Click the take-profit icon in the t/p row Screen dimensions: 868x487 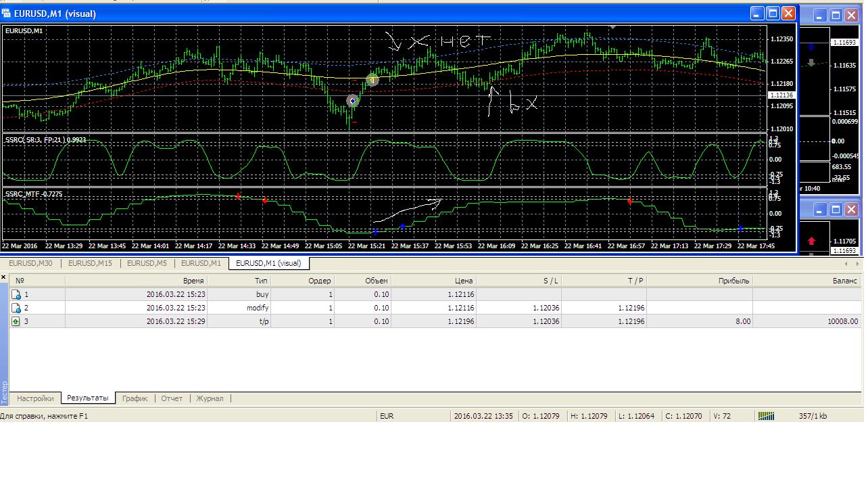[16, 321]
